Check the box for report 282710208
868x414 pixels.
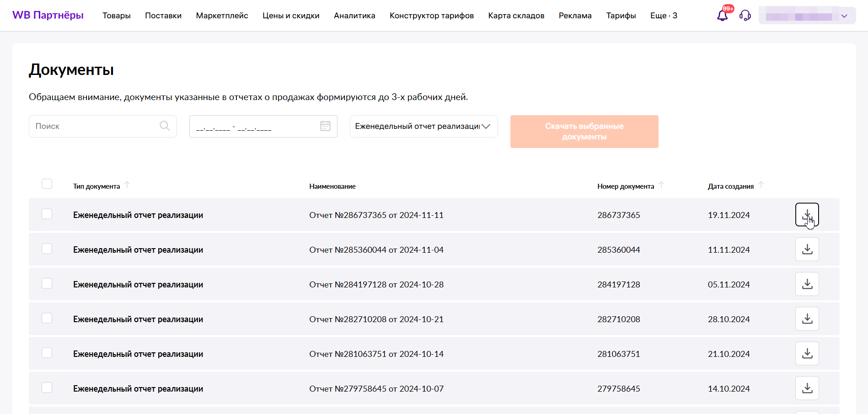47,318
